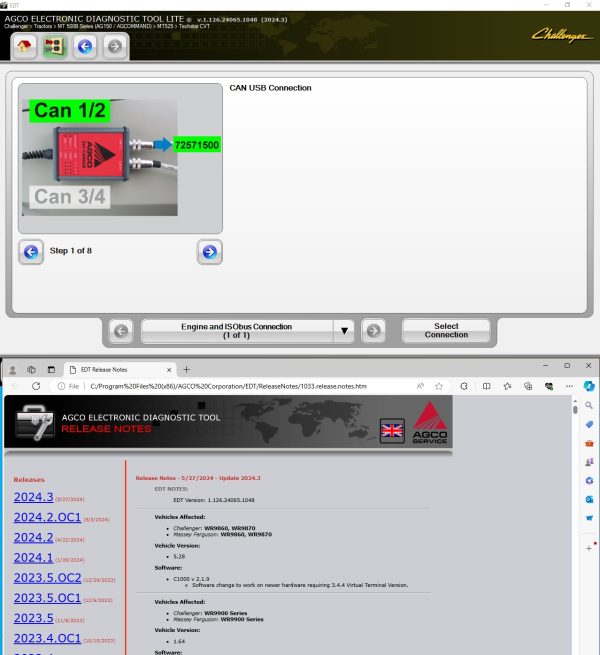Refresh the release notes page
This screenshot has height=655, width=600.
click(36, 386)
